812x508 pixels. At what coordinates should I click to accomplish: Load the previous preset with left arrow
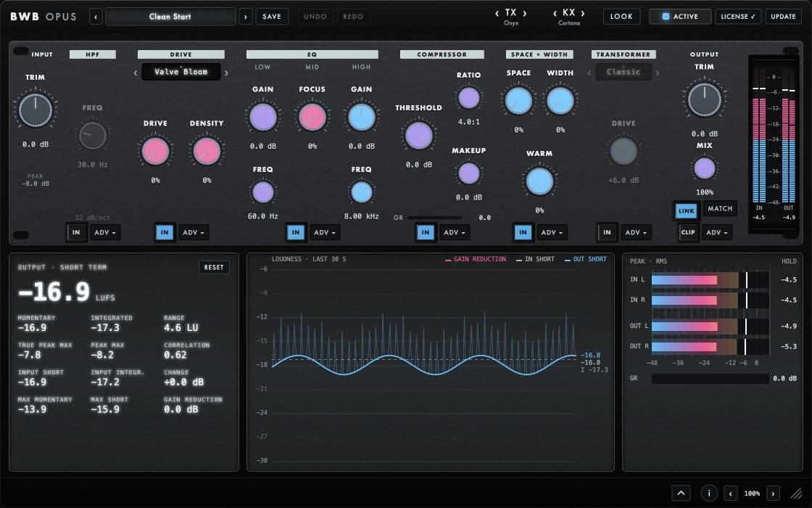pyautogui.click(x=96, y=17)
